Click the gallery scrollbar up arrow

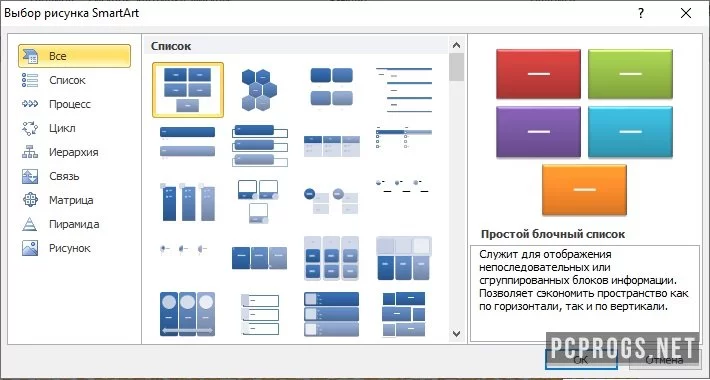pyautogui.click(x=456, y=45)
